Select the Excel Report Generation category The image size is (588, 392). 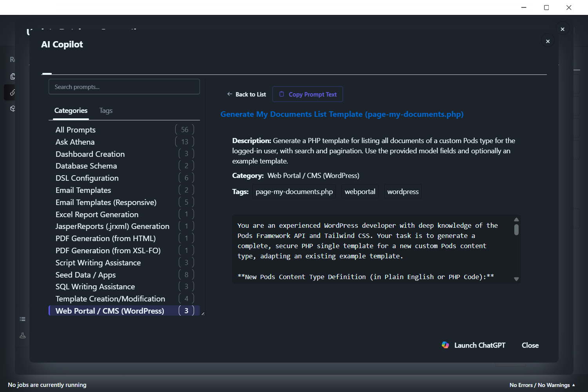[x=124, y=214]
